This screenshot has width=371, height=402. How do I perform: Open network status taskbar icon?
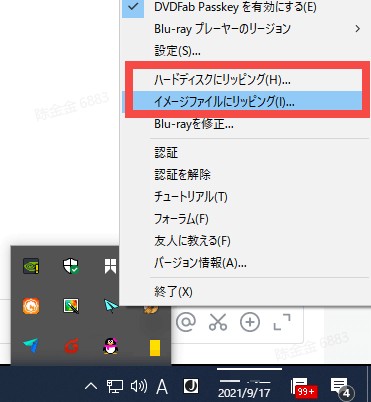[115, 387]
